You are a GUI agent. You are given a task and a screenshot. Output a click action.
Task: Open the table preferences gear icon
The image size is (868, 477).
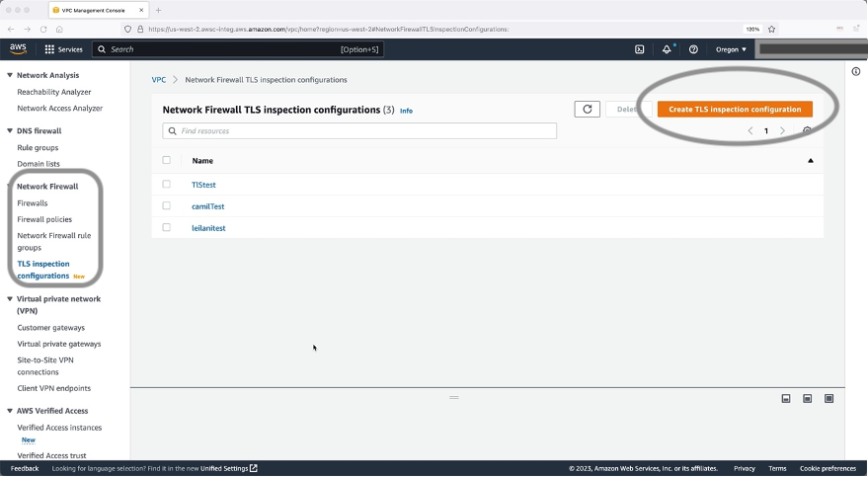point(807,131)
